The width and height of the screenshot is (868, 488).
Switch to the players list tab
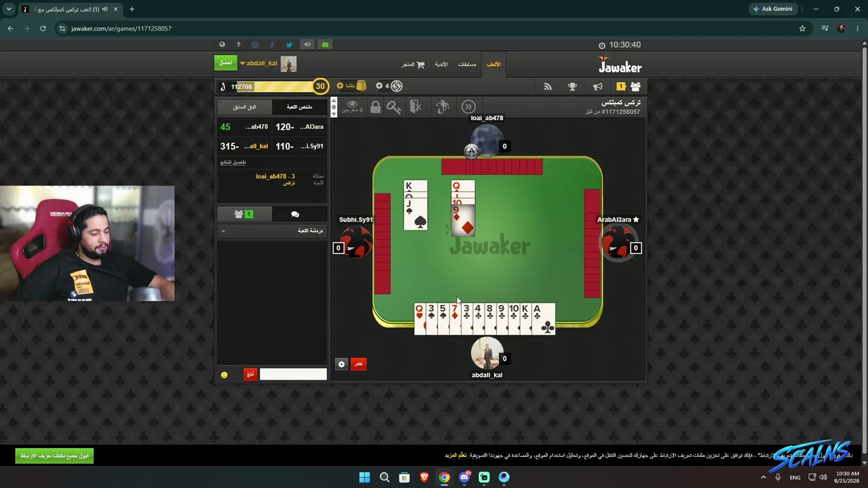[x=244, y=214]
